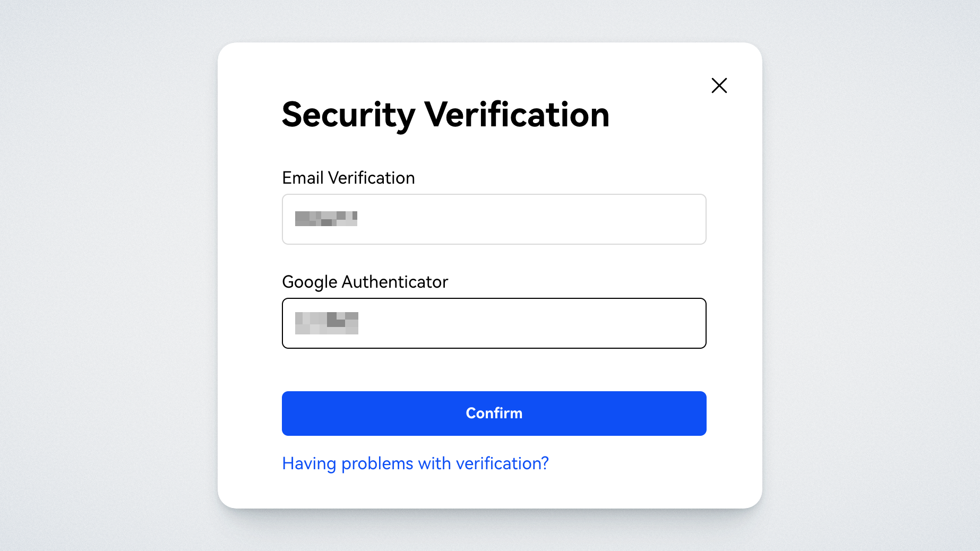Submit the verification codes with Confirm
This screenshot has width=980, height=551.
click(x=494, y=414)
